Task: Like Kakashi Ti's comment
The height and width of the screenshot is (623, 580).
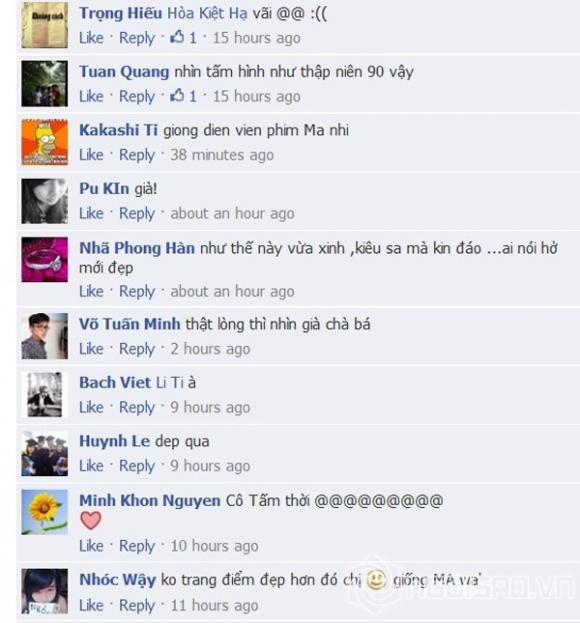Action: pyautogui.click(x=91, y=155)
